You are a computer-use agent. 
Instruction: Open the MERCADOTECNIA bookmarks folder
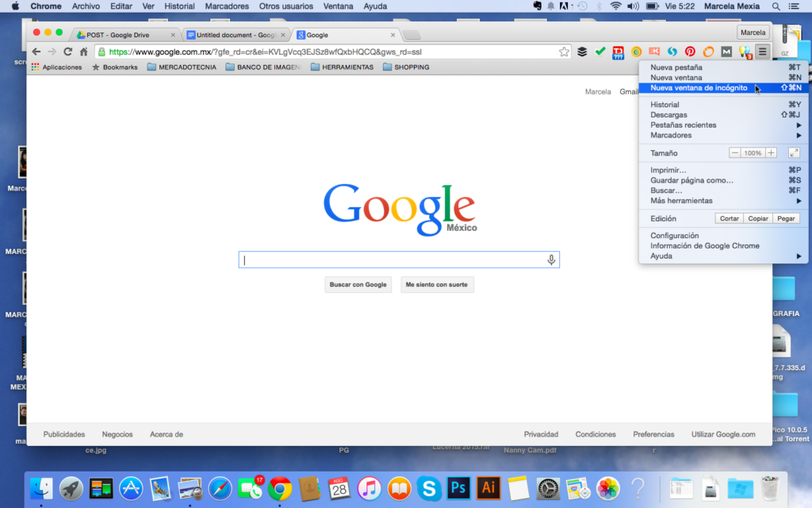[x=182, y=67]
